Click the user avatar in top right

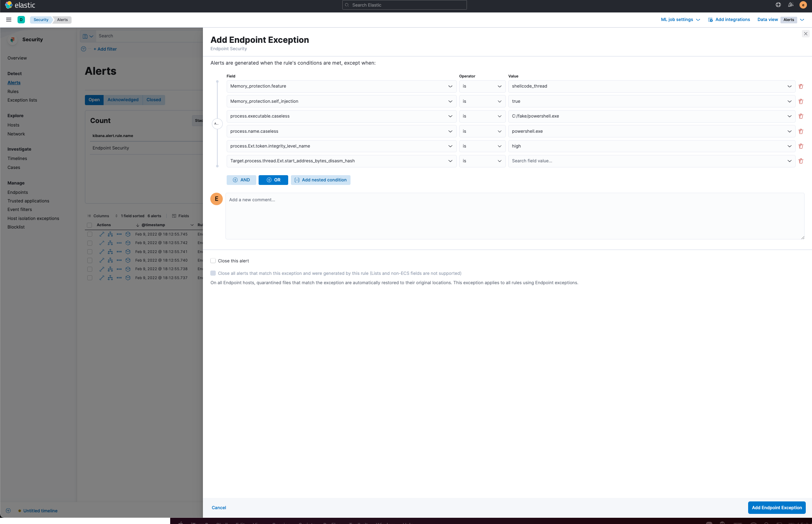coord(803,5)
